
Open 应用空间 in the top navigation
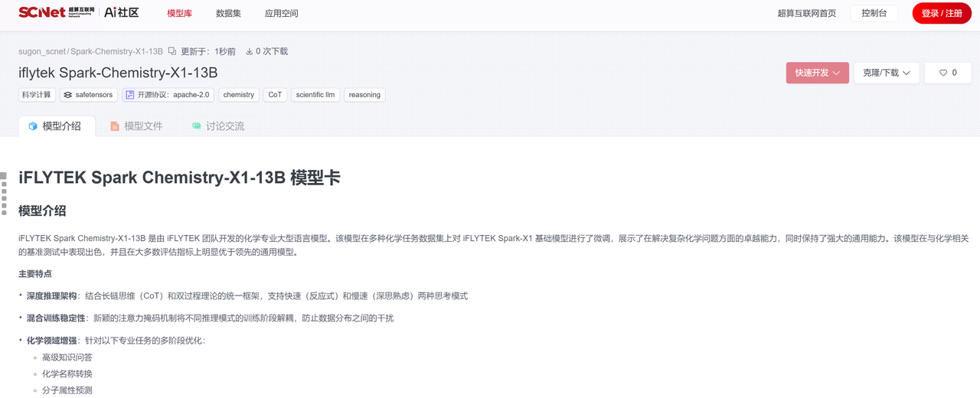tap(281, 13)
